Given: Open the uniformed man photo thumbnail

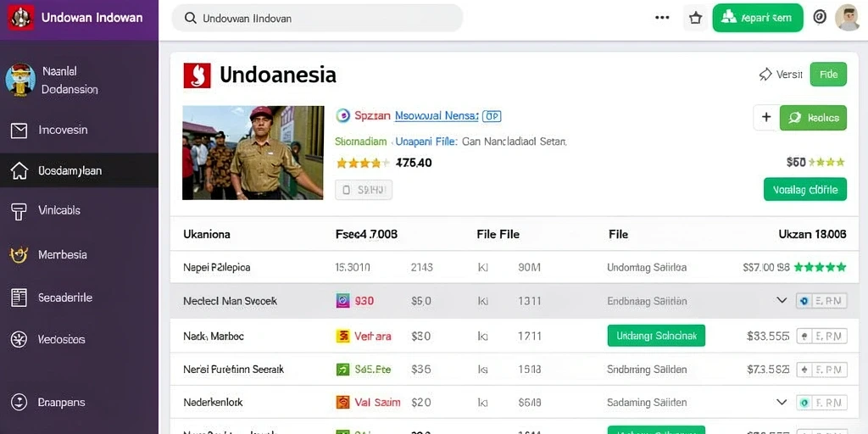Looking at the screenshot, I should point(253,153).
